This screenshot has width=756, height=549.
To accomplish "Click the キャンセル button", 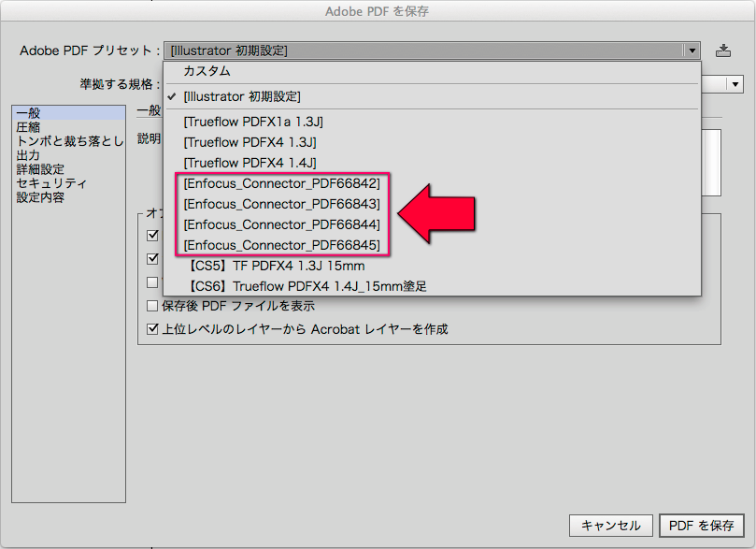I will 611,526.
